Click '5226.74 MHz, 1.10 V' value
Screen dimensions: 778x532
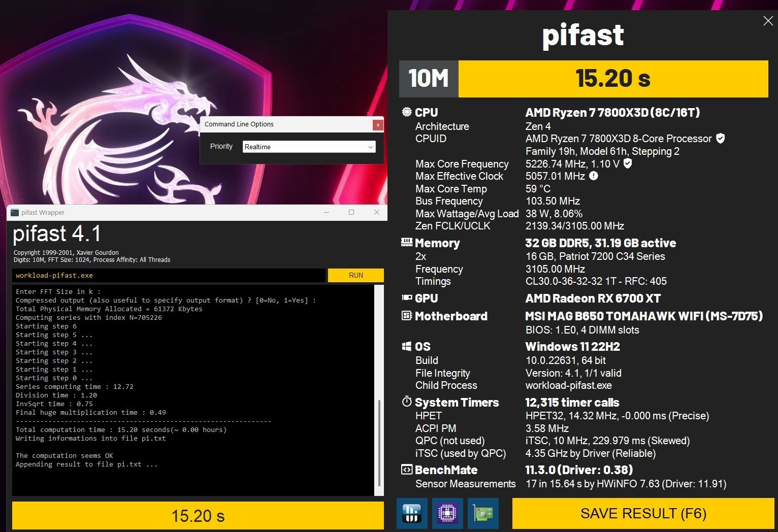[572, 163]
